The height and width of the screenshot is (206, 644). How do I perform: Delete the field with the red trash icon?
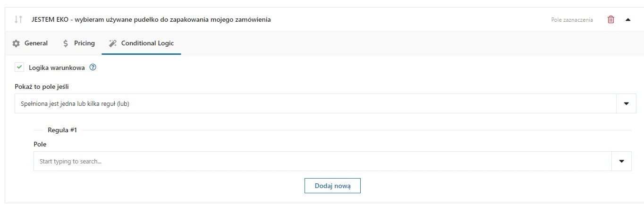pyautogui.click(x=611, y=20)
